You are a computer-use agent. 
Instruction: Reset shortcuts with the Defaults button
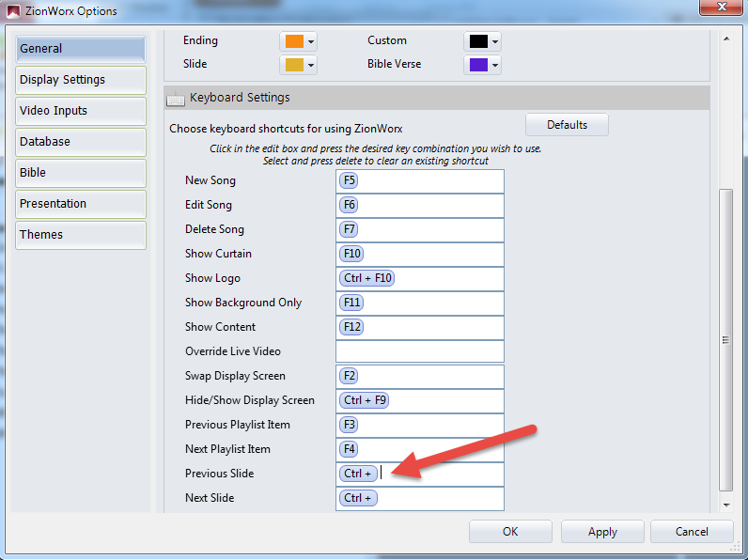567,125
